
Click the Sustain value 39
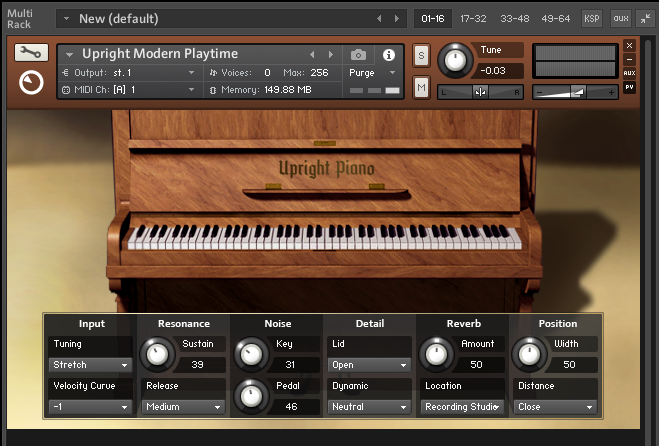(198, 365)
